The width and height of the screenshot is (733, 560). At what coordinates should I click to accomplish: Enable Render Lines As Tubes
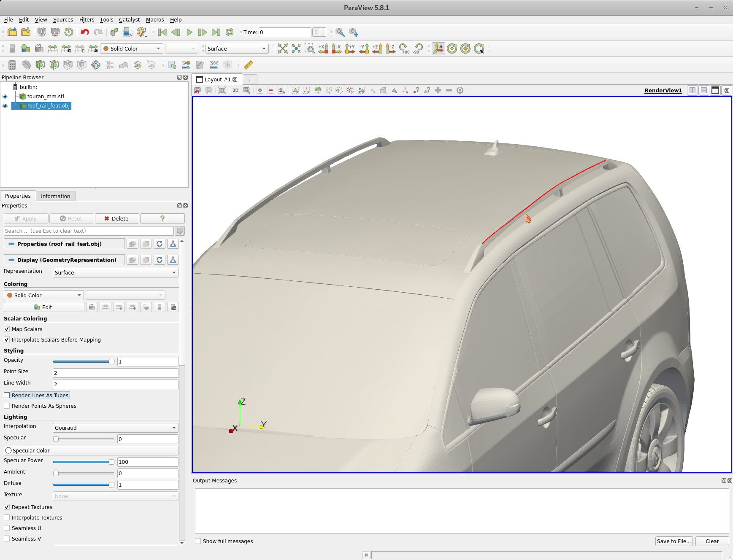point(7,395)
